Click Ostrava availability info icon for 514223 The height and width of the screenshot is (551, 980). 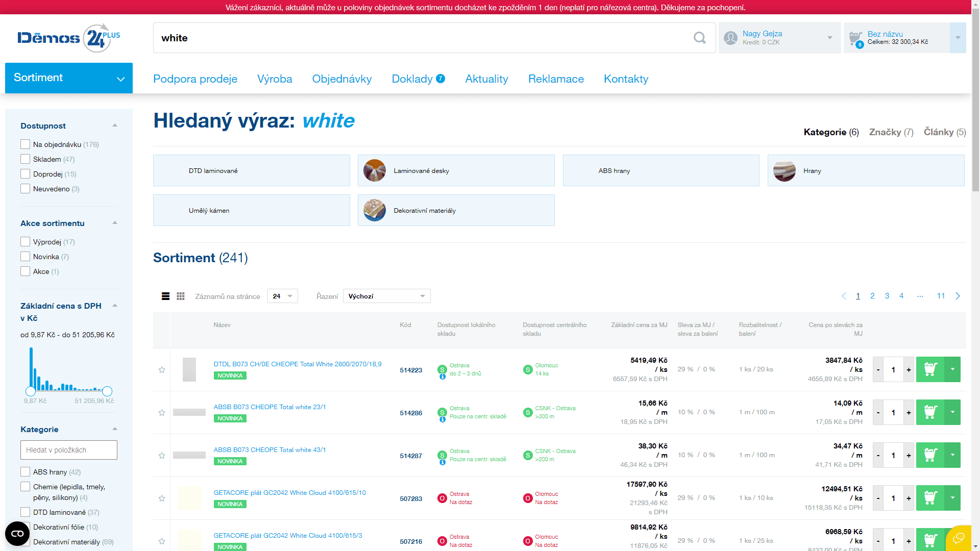pos(443,377)
